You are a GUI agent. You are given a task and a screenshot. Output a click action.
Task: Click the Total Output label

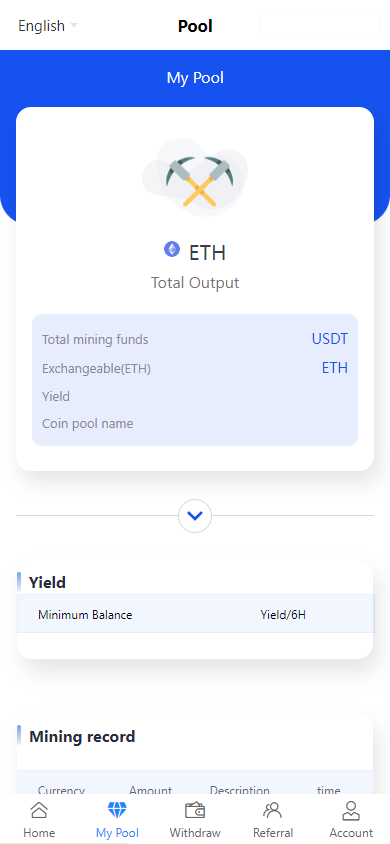click(x=195, y=283)
